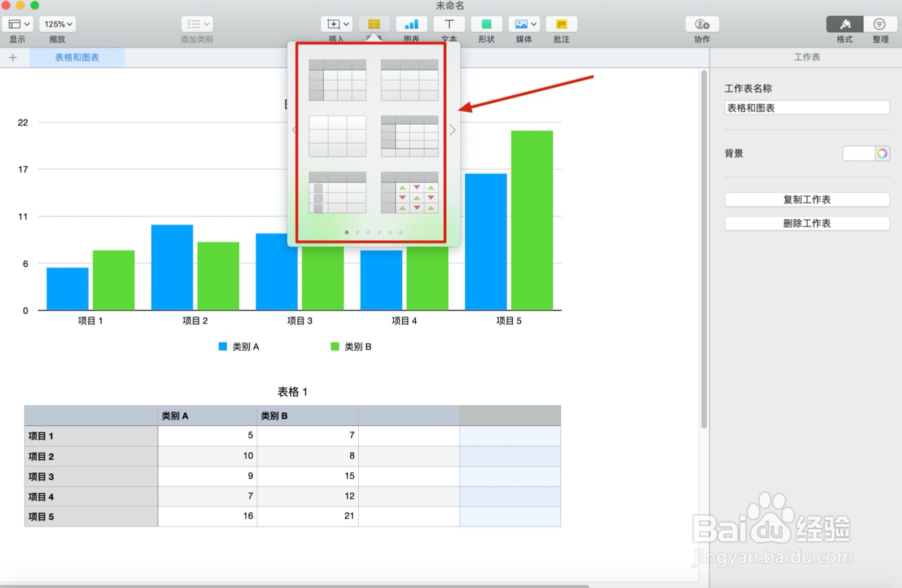Click the Comment (批注) toolbar icon
902x588 pixels.
point(561,24)
